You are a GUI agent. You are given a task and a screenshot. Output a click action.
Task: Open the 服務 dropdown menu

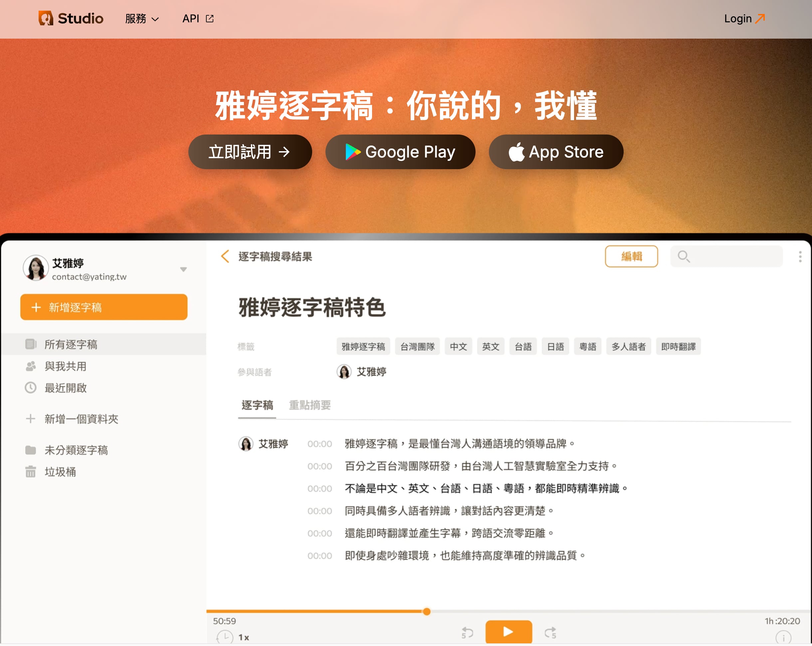[x=142, y=18]
